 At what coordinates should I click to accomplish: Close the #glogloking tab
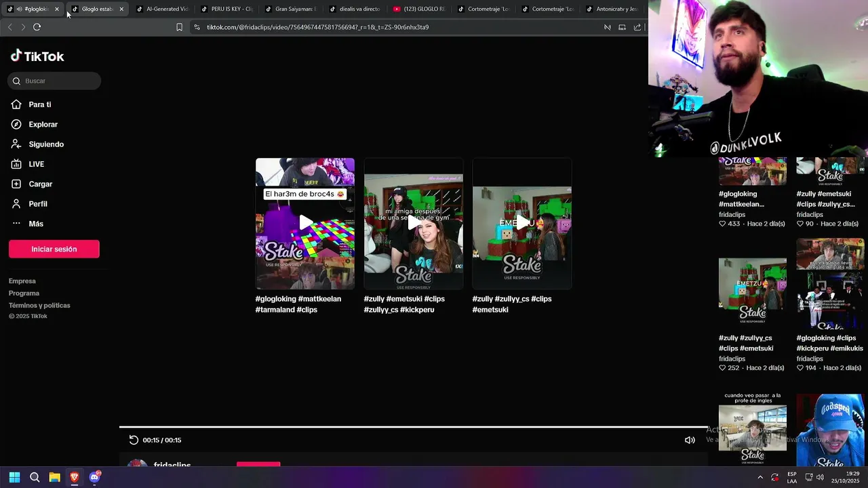tap(57, 9)
